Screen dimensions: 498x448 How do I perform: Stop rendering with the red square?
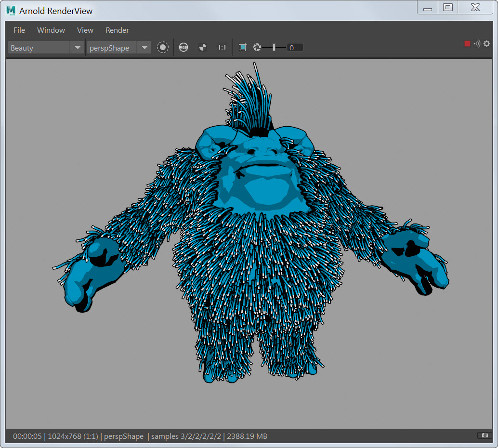[467, 44]
